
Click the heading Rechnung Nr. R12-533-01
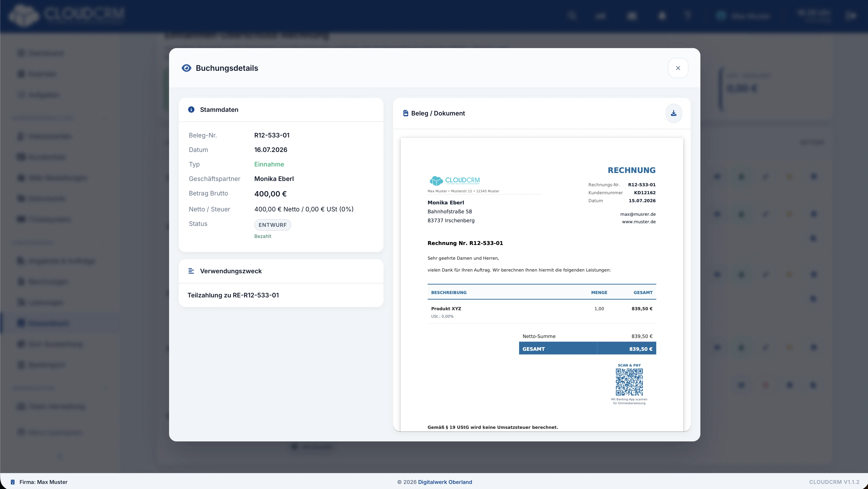465,243
